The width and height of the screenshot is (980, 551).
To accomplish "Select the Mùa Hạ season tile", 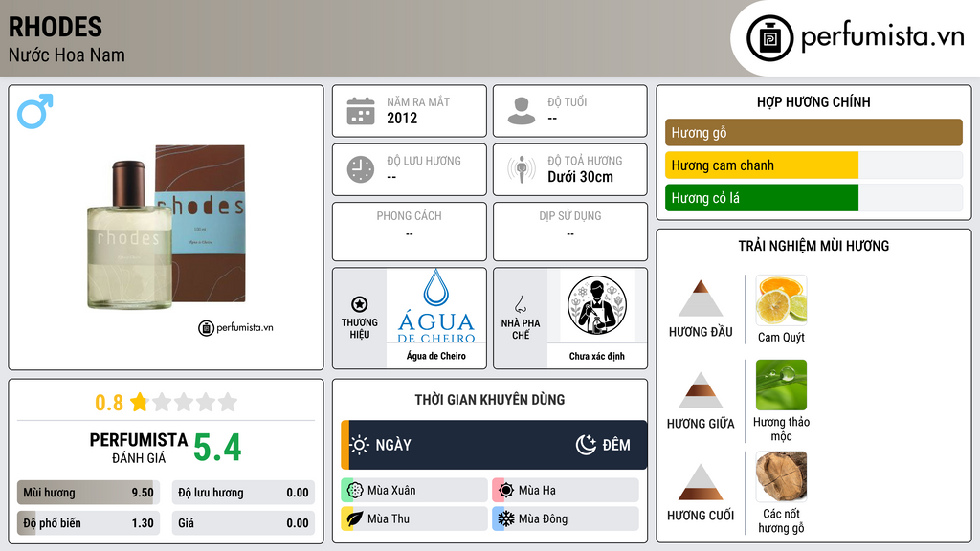I will [565, 491].
